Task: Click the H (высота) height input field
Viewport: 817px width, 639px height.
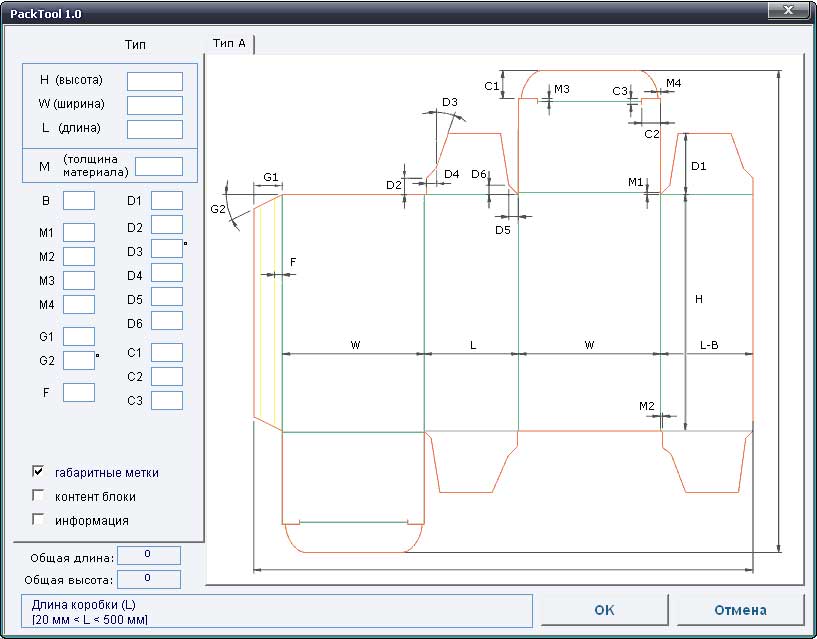Action: pyautogui.click(x=155, y=82)
